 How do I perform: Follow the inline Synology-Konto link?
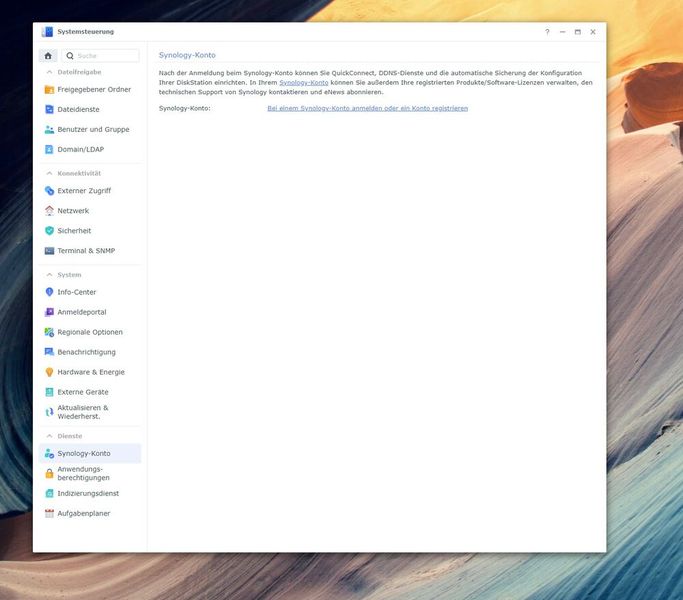[304, 82]
